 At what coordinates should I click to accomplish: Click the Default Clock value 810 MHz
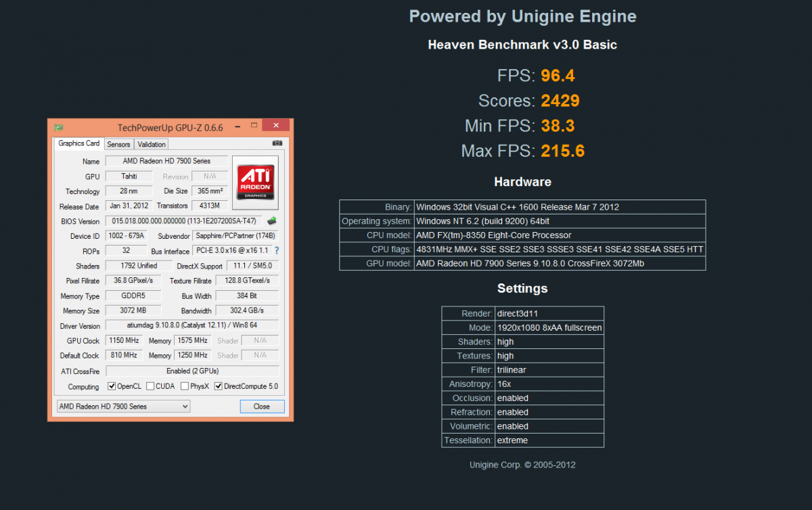[x=124, y=355]
